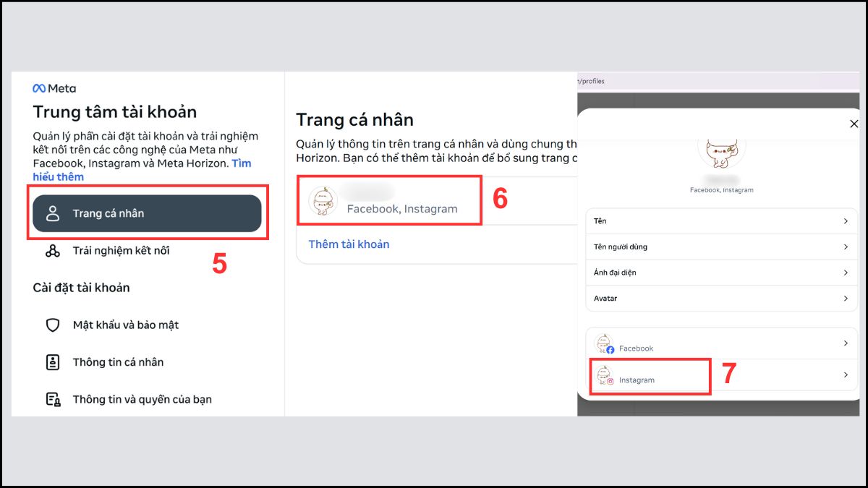Click the Cài đặt tài khoản section heading
The width and height of the screenshot is (868, 488).
point(81,288)
